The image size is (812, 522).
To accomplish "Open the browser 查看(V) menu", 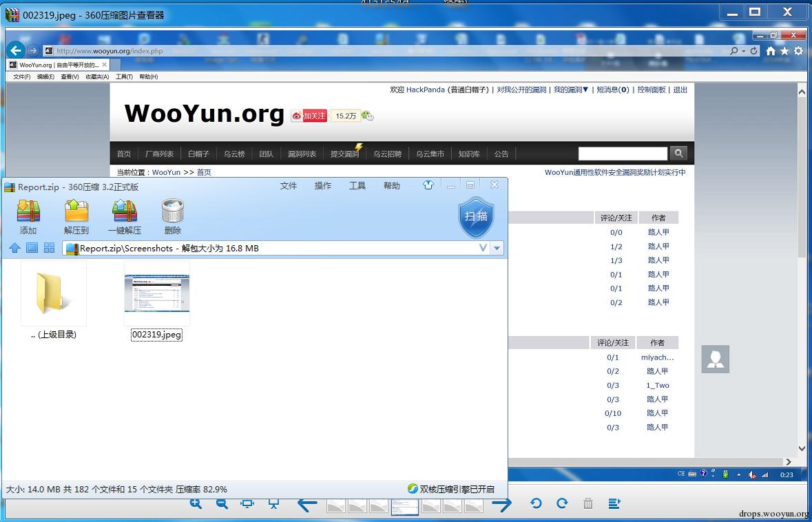I will click(70, 76).
